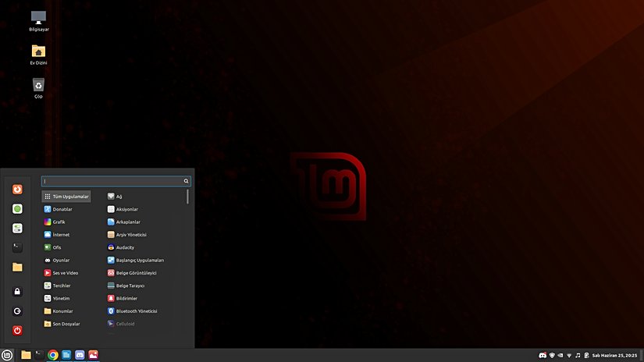Click the Discord tray icon
Screen dimensions: 644x362
coord(543,356)
